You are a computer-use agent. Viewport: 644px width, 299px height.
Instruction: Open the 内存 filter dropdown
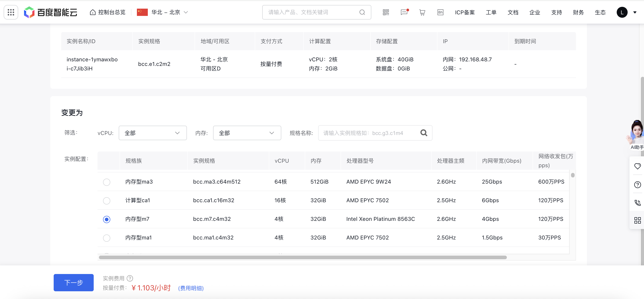point(247,133)
